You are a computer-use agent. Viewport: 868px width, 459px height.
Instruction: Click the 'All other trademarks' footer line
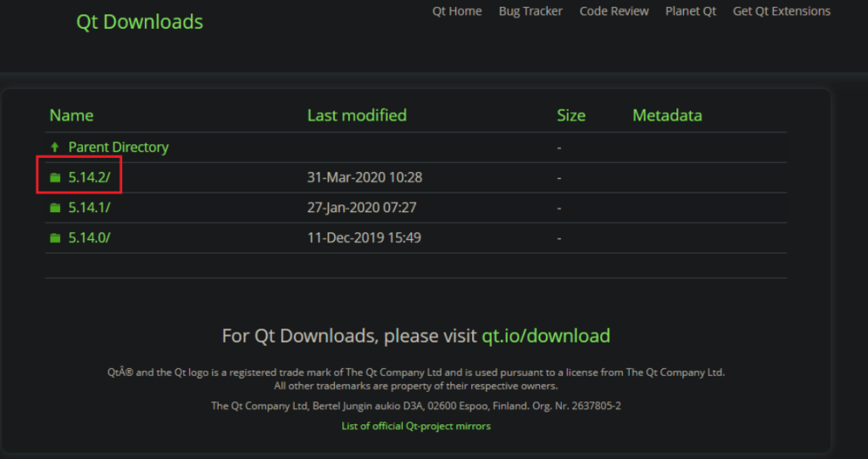415,386
